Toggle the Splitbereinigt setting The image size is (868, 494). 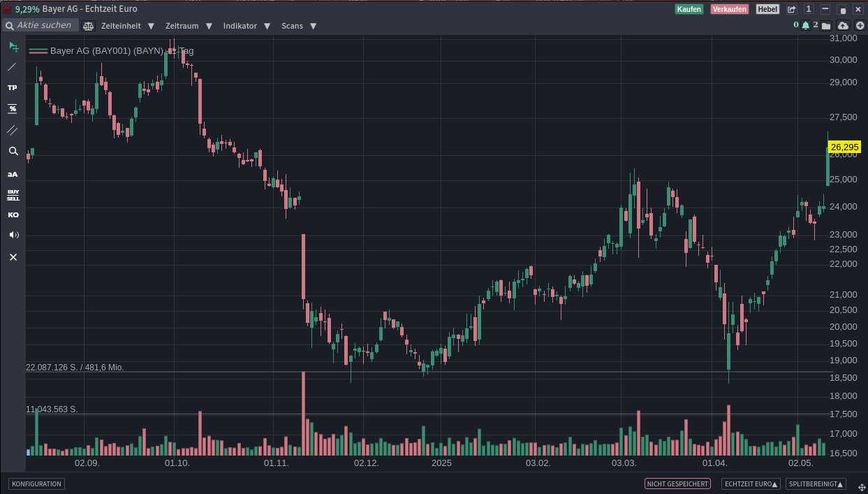click(x=815, y=484)
